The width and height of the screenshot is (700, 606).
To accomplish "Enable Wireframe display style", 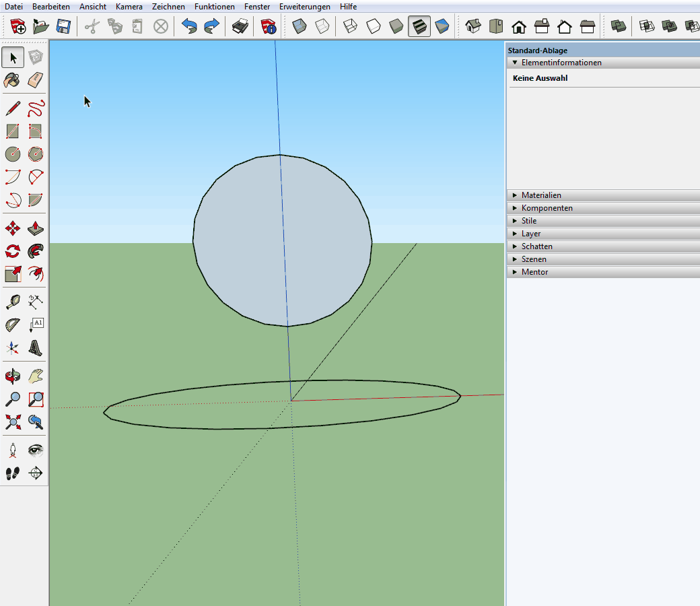I will [350, 26].
